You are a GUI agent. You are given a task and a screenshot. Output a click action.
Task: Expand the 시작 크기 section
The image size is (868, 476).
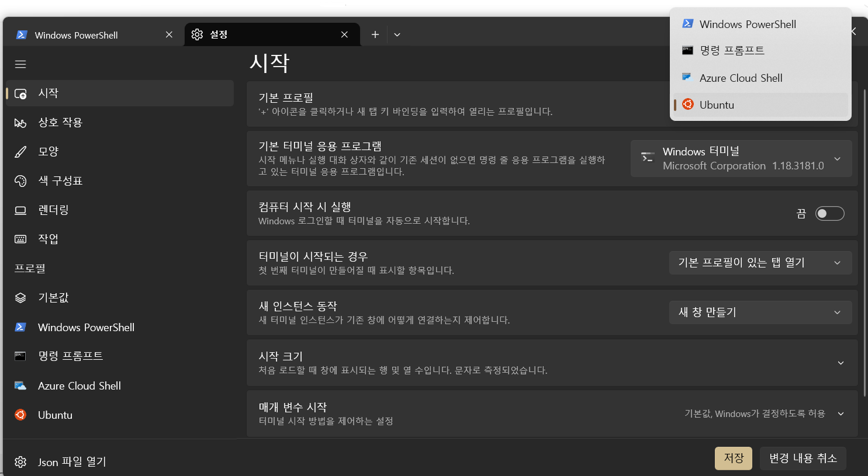(x=552, y=363)
